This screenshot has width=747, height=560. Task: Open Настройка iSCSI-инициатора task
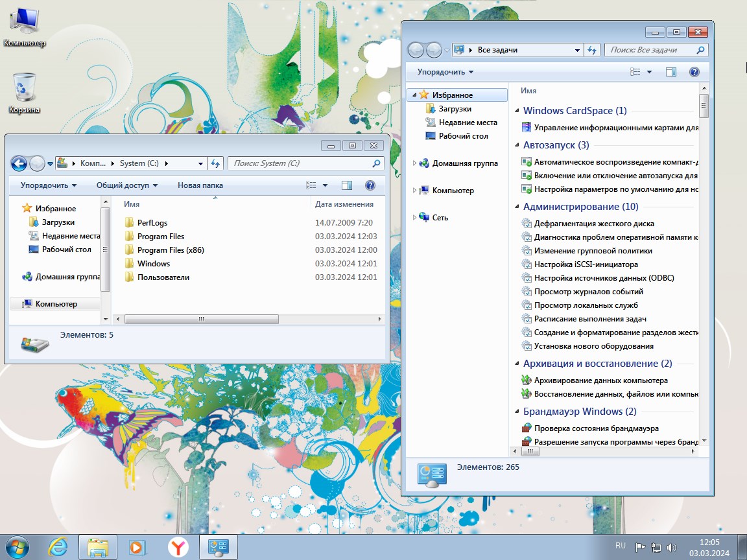pos(586,264)
